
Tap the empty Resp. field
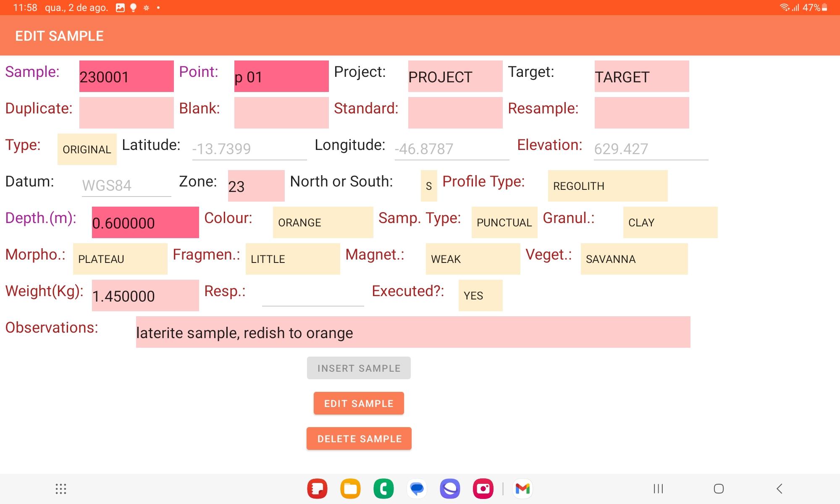[313, 295]
